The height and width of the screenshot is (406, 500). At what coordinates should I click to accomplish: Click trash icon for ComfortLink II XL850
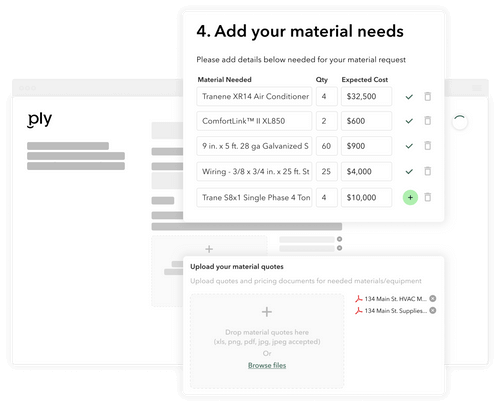coord(427,120)
